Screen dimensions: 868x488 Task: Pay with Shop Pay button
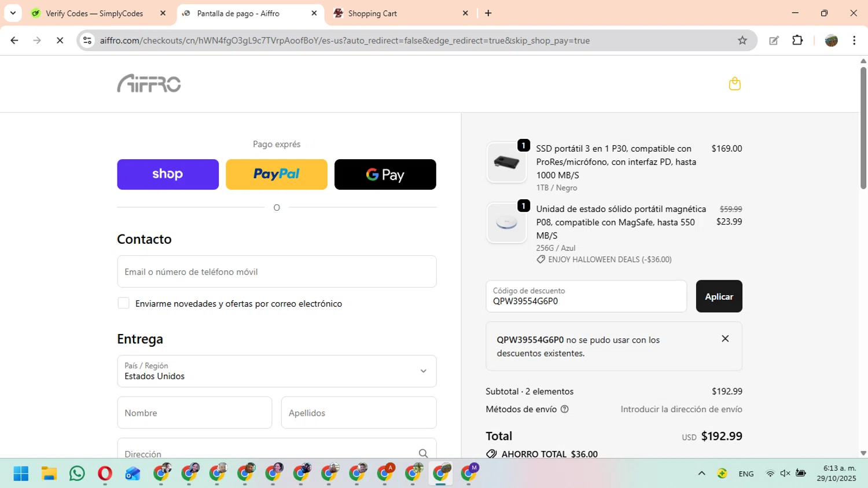pyautogui.click(x=168, y=174)
